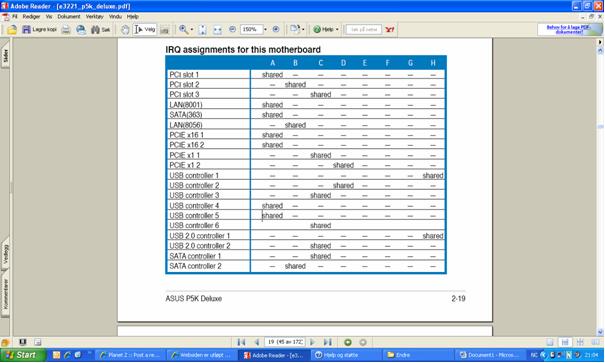Switch to continuous page layout
The width and height of the screenshot is (605, 363).
click(565, 342)
